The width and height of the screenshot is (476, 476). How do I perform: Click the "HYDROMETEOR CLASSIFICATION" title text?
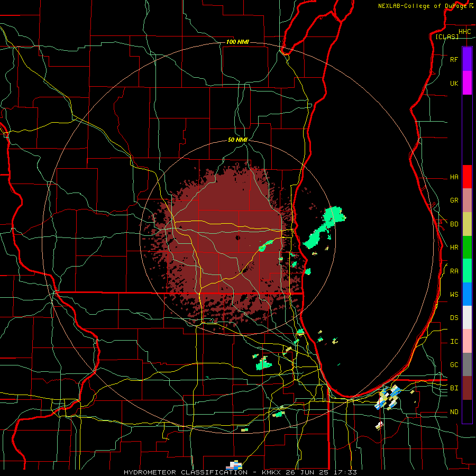tap(186, 472)
